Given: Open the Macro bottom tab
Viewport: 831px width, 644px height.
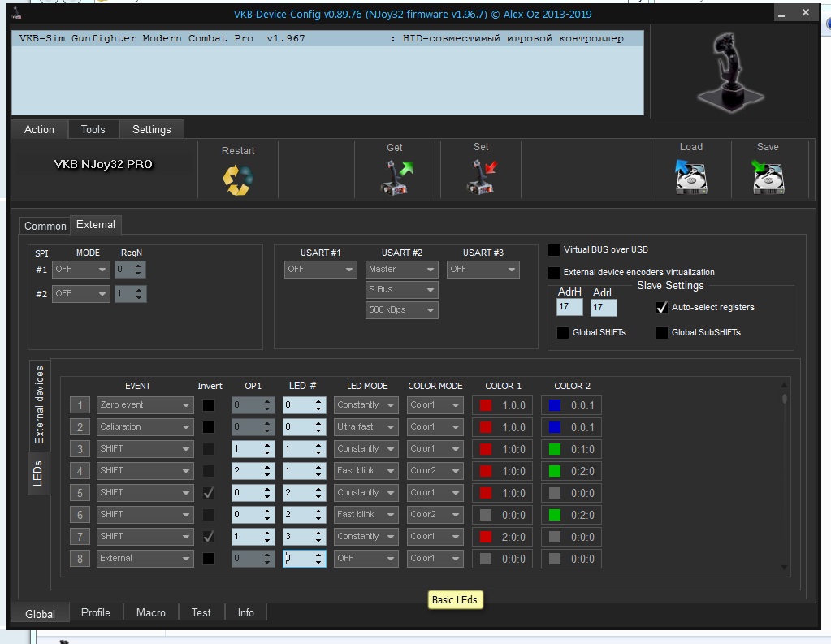Looking at the screenshot, I should (x=151, y=612).
